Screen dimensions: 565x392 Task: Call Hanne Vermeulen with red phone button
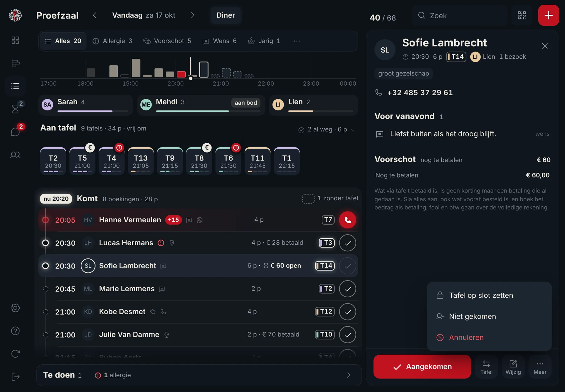[347, 220]
